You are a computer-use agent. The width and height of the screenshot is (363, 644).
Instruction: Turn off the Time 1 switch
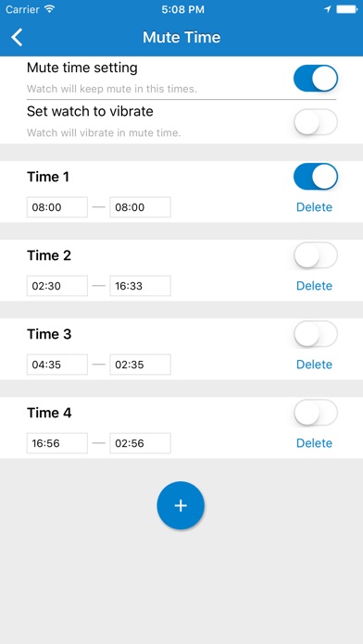tap(316, 177)
